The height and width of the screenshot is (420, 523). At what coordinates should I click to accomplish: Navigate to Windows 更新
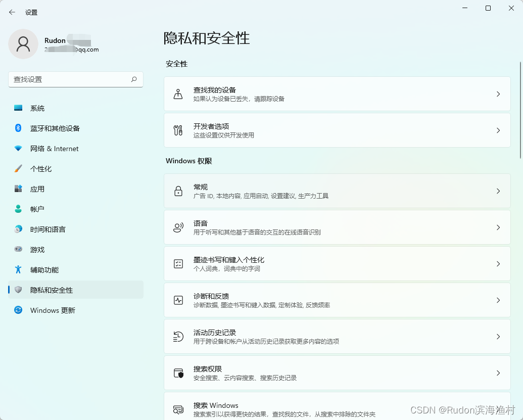pos(76,310)
